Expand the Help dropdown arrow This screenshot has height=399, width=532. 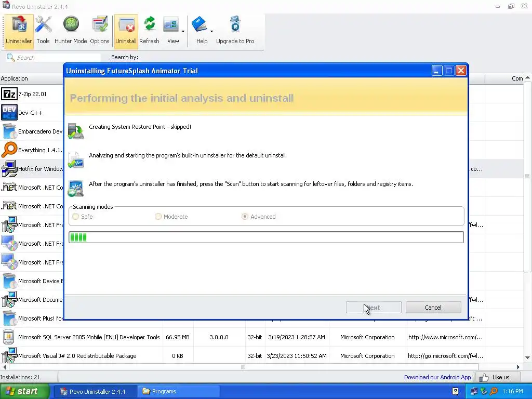(212, 31)
